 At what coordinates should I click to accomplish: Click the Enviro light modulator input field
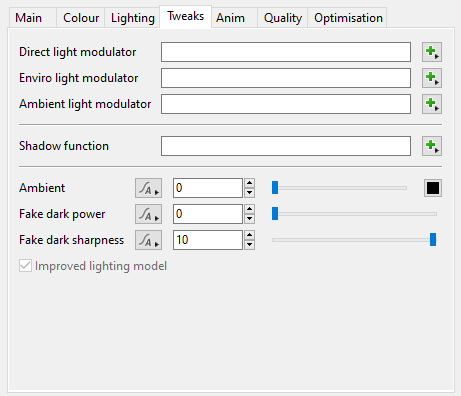click(286, 78)
